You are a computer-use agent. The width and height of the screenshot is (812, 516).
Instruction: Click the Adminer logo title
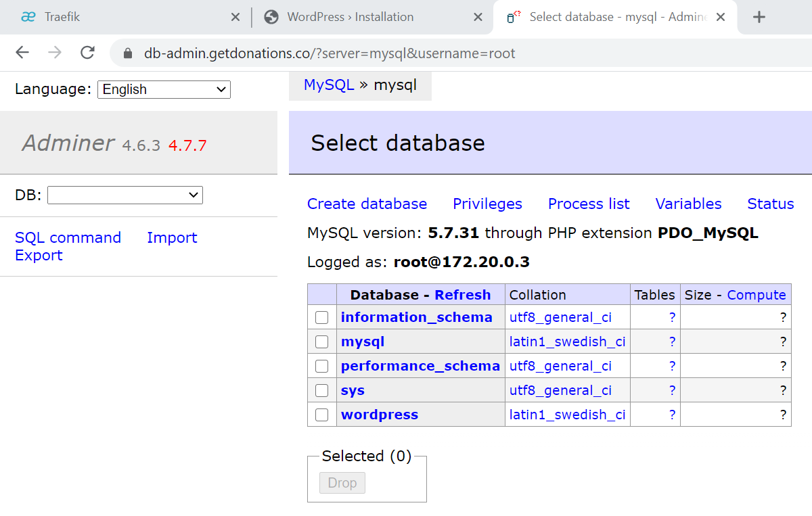68,143
